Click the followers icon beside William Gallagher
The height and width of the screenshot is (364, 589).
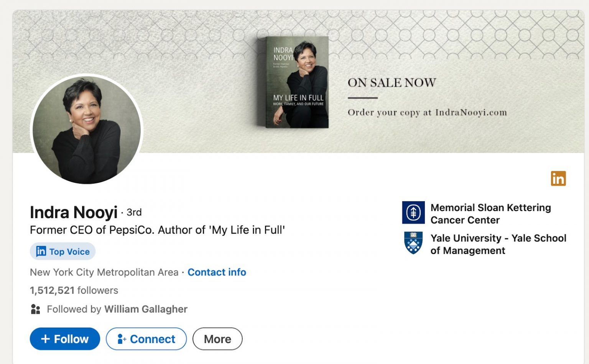[36, 309]
